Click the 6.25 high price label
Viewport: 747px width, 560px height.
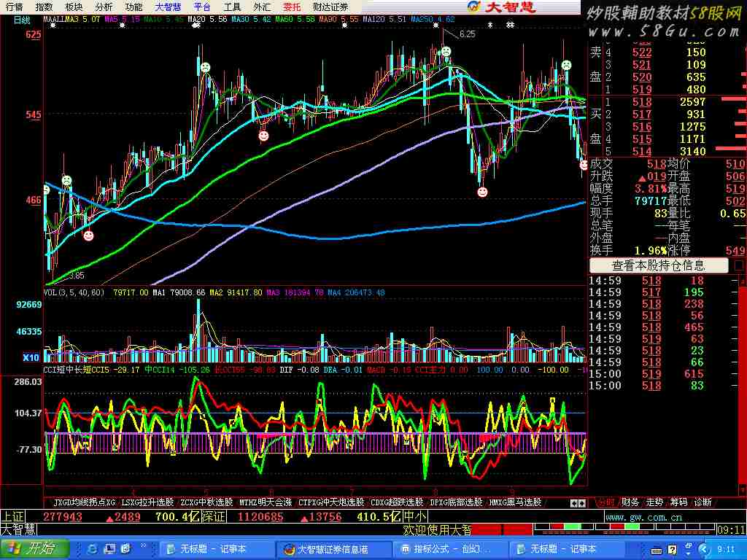pos(467,34)
